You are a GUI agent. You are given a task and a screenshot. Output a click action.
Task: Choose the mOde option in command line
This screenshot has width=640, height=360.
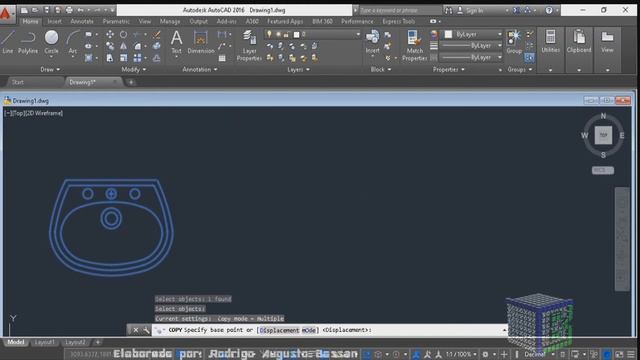(x=309, y=330)
